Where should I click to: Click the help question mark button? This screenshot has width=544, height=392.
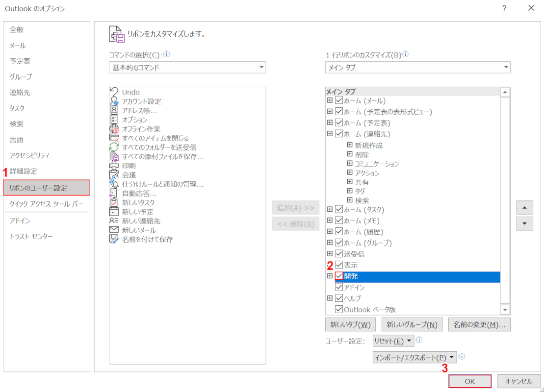[504, 8]
